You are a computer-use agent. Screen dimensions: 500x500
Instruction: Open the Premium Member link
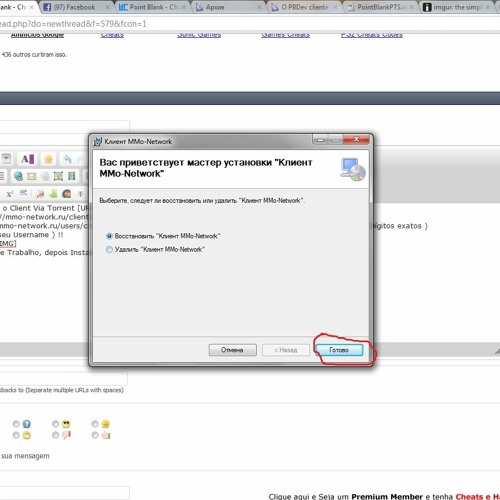coord(387,496)
